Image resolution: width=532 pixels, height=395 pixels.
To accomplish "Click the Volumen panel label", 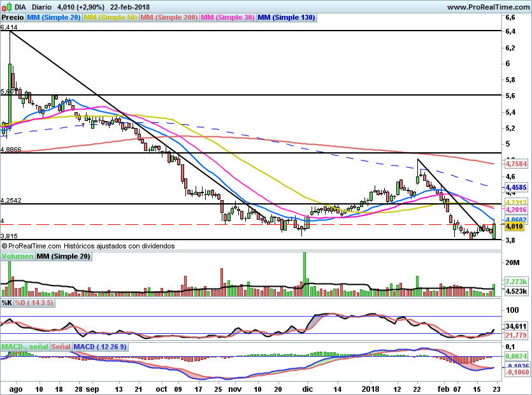I will pyautogui.click(x=17, y=256).
